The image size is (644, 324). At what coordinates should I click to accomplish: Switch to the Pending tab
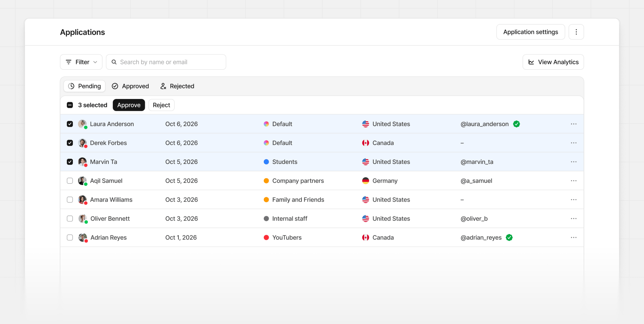pos(84,86)
